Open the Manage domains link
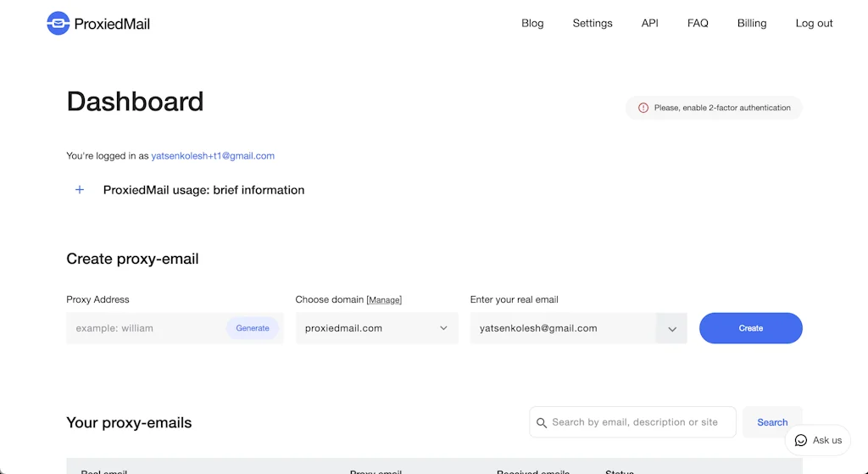The height and width of the screenshot is (474, 868). (x=384, y=300)
